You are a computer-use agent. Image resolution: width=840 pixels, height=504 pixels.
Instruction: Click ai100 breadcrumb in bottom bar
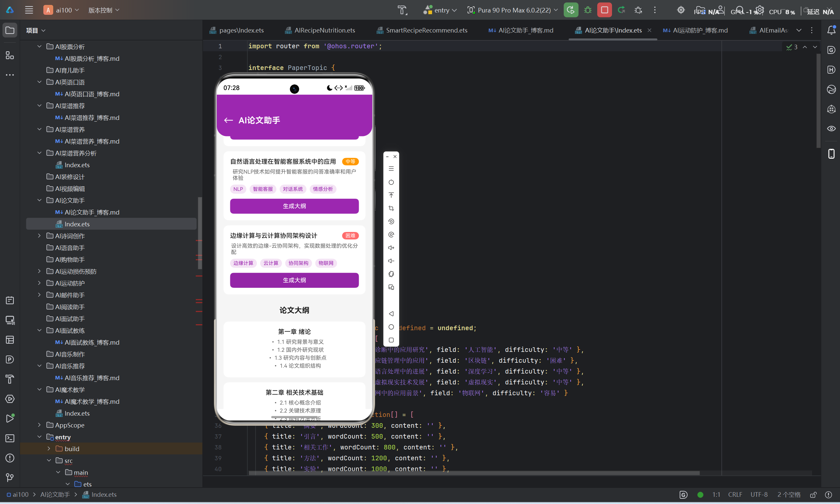(20, 495)
